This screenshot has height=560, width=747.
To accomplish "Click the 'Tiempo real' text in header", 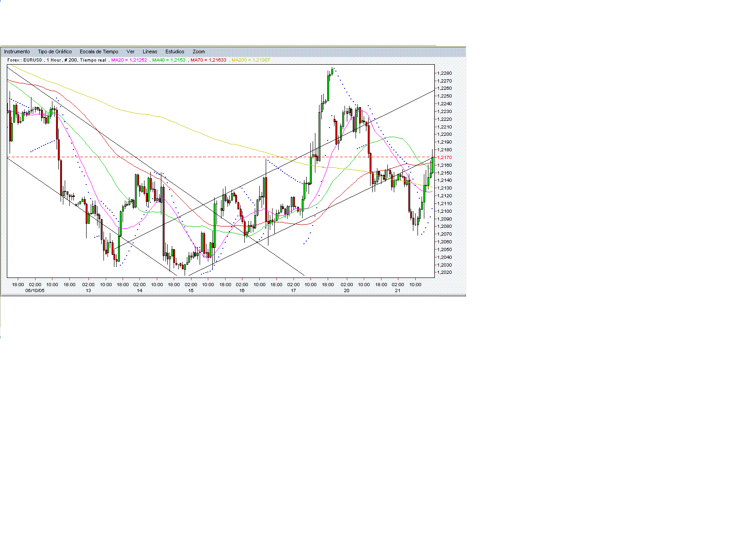I will 93,60.
